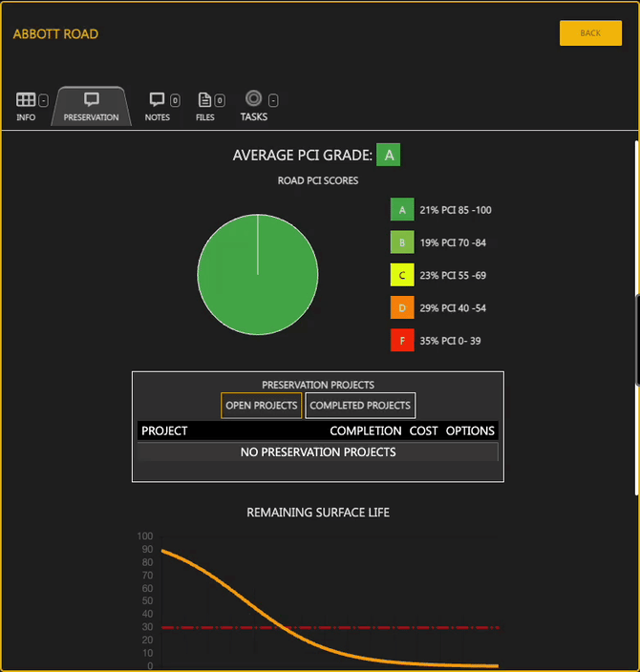This screenshot has height=672, width=640.
Task: Click the Tasks circular icon
Action: point(253,98)
